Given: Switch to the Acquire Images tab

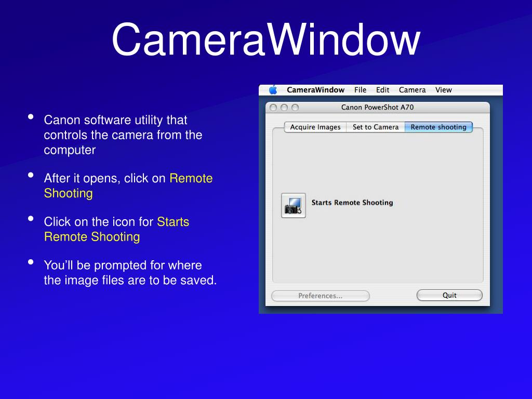Looking at the screenshot, I should tap(315, 127).
